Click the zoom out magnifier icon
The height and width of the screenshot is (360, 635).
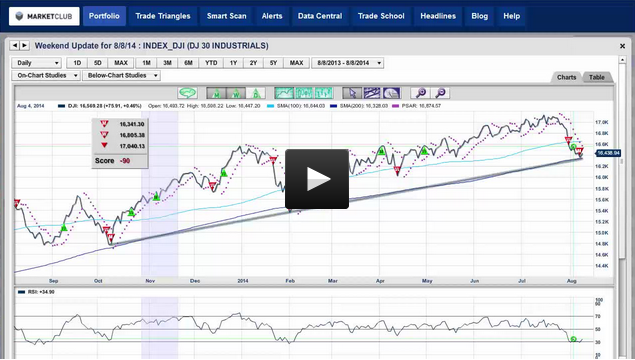440,93
